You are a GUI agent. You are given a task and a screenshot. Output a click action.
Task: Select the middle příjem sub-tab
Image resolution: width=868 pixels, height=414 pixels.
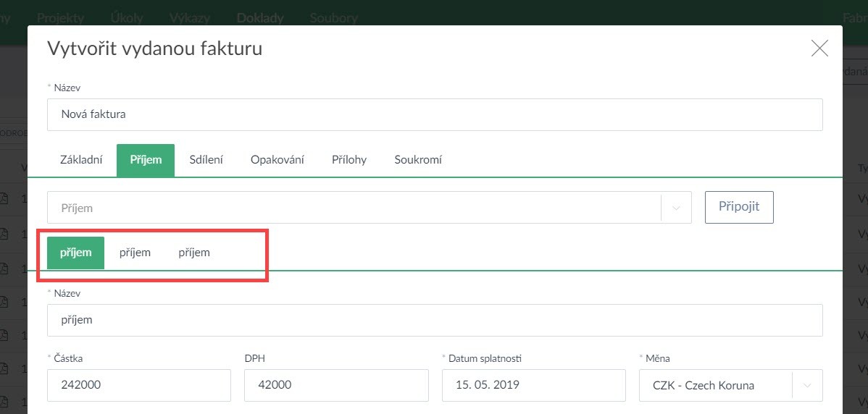135,253
